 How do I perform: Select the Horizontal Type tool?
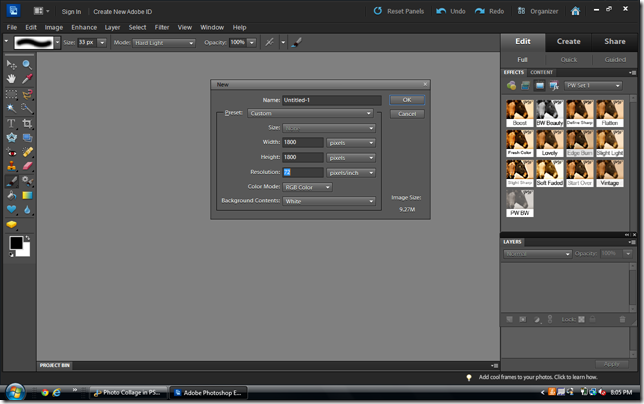[12, 123]
